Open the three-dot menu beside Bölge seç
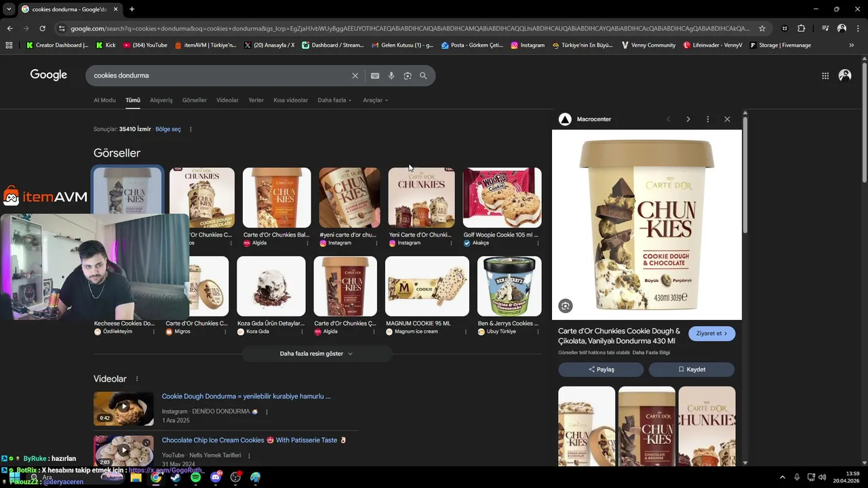The height and width of the screenshot is (488, 868). pos(191,129)
